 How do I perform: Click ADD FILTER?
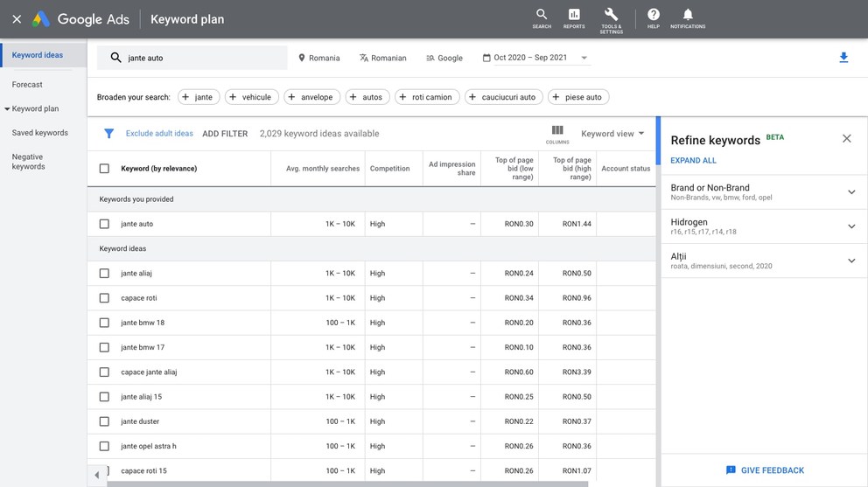tap(225, 134)
